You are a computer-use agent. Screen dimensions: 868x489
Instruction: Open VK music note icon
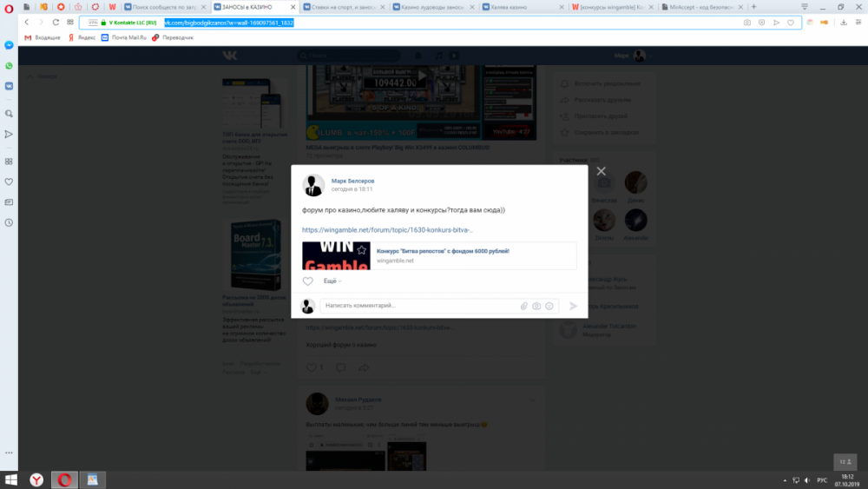438,56
